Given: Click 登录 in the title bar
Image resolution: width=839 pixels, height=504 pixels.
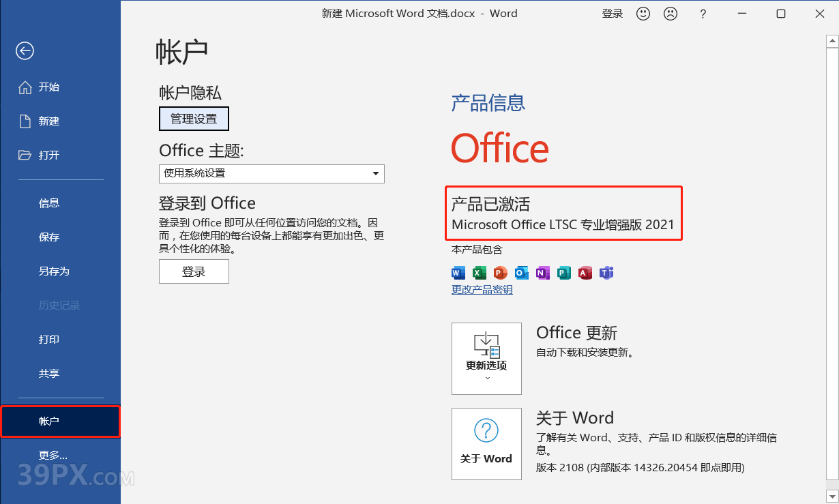Looking at the screenshot, I should point(613,14).
